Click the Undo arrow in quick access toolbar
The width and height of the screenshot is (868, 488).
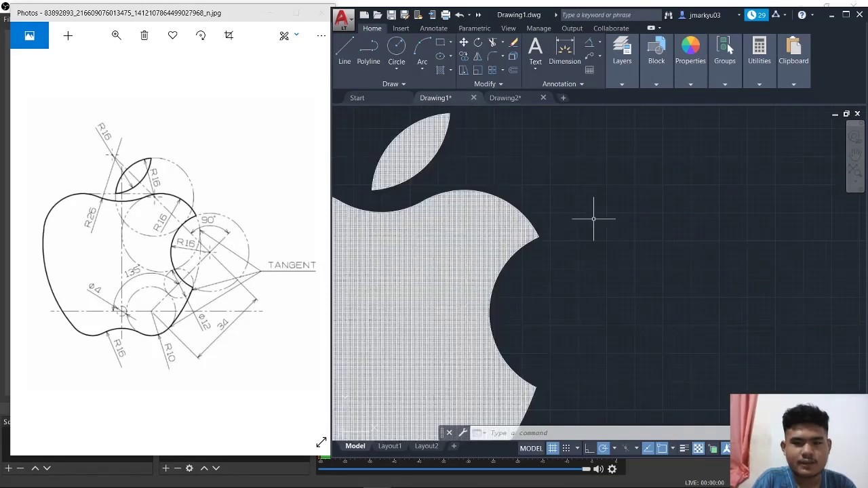460,14
